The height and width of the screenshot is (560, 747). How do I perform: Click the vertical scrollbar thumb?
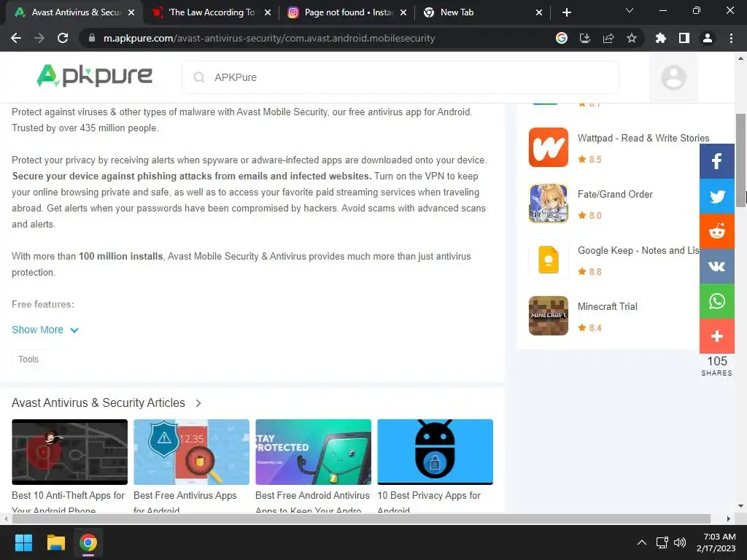pos(741,160)
